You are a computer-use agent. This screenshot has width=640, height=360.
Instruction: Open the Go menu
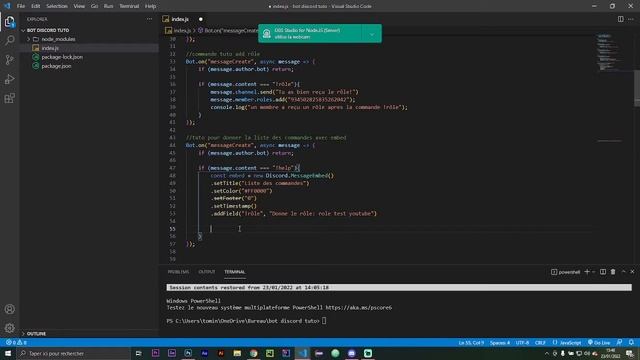[x=94, y=6]
